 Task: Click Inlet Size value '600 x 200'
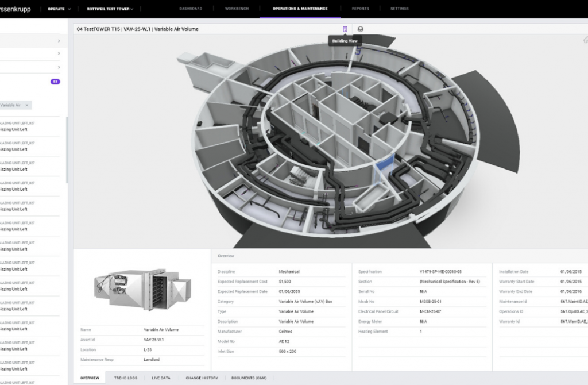pyautogui.click(x=288, y=352)
